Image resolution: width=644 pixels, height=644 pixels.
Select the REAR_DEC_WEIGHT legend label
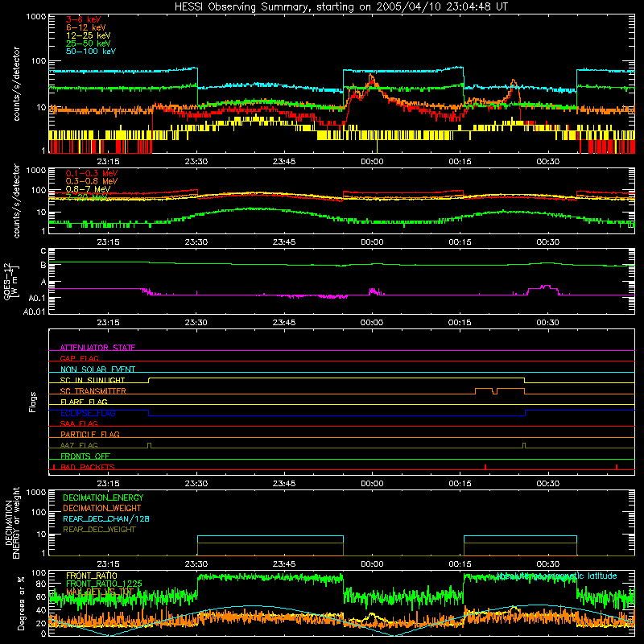tap(99, 530)
